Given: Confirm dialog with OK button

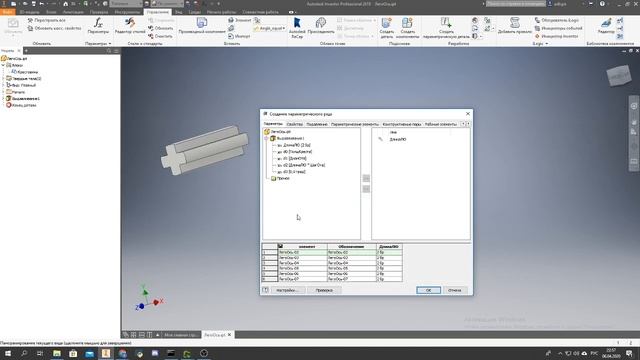Looking at the screenshot, I should 428,290.
